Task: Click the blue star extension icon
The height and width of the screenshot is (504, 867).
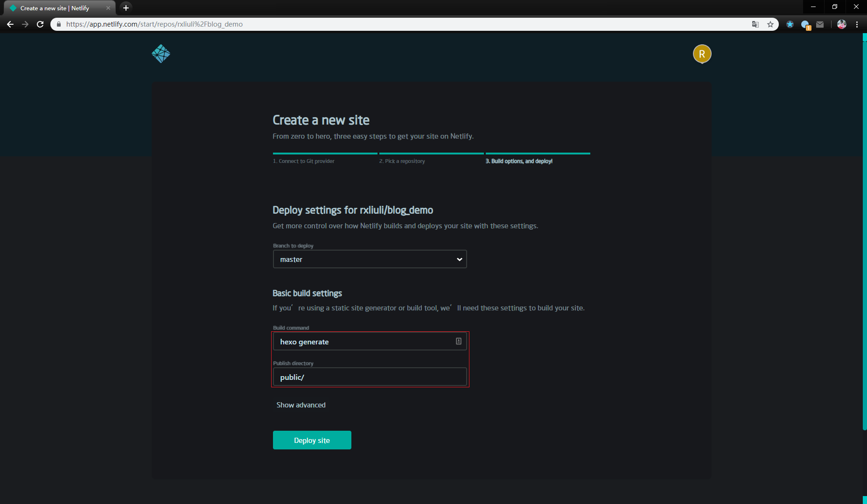Action: tap(790, 24)
